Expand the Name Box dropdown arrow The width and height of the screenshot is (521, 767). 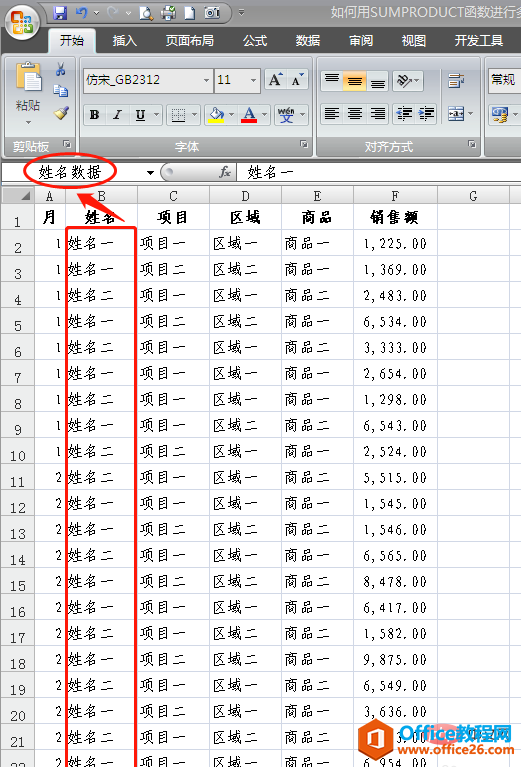(150, 172)
